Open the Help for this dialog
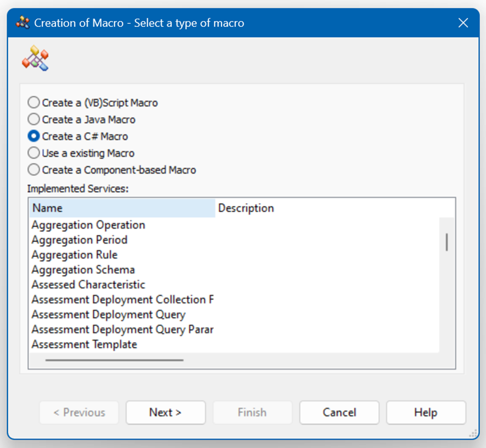Image resolution: width=486 pixels, height=448 pixels. 426,412
